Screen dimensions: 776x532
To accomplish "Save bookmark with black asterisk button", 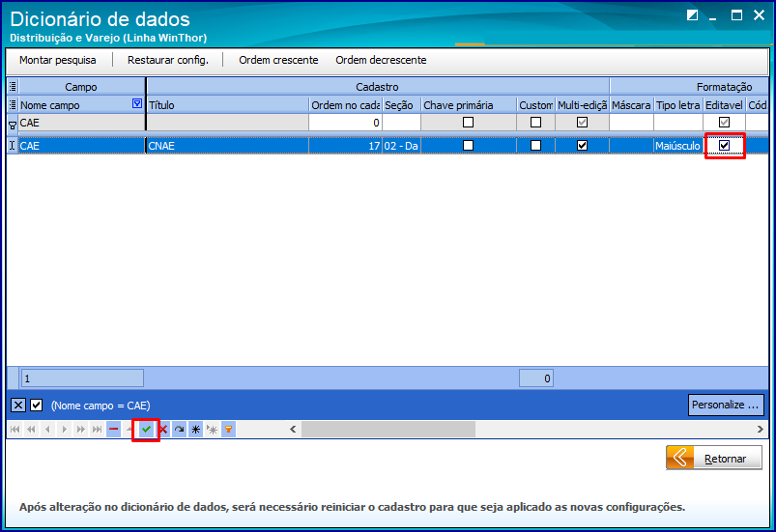I will [x=196, y=429].
